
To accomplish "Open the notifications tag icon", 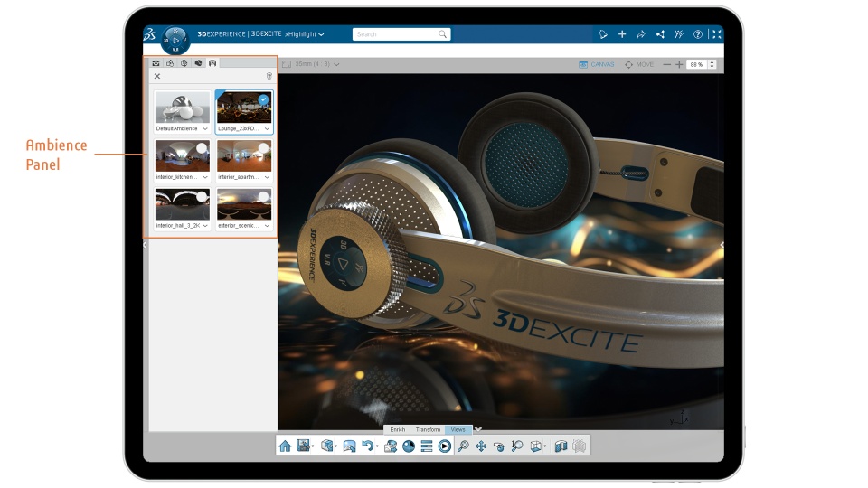I will (603, 34).
